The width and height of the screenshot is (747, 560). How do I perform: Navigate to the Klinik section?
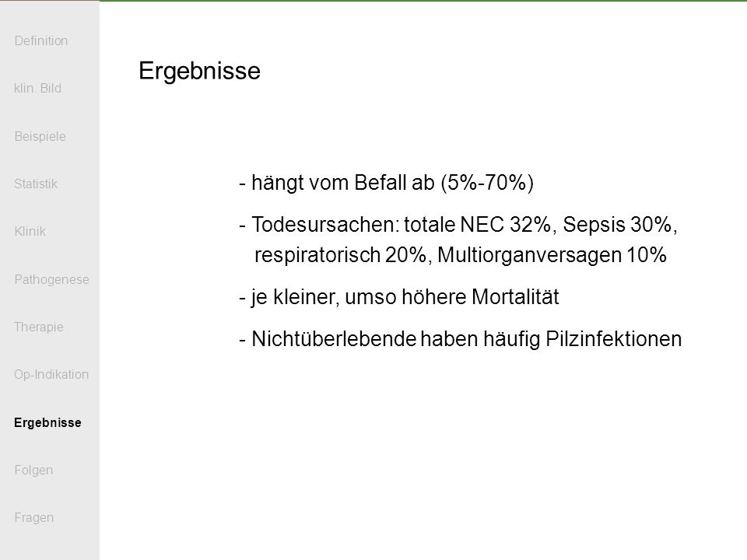pyautogui.click(x=30, y=232)
